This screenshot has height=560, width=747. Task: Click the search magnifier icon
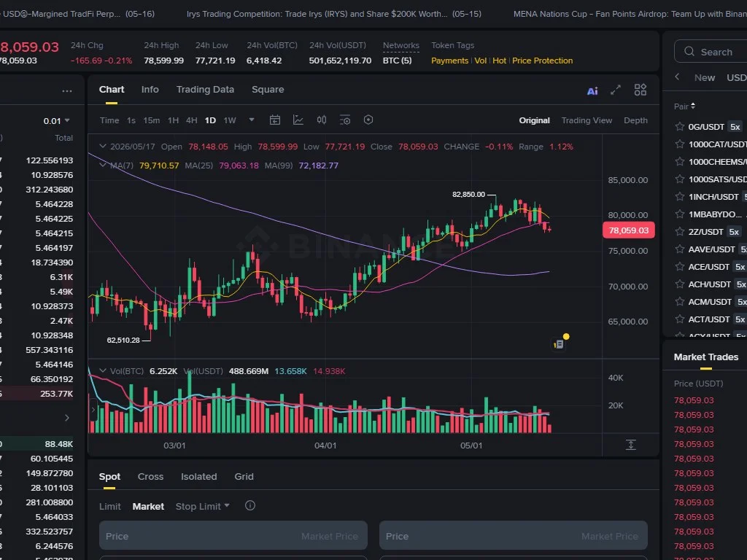point(689,52)
